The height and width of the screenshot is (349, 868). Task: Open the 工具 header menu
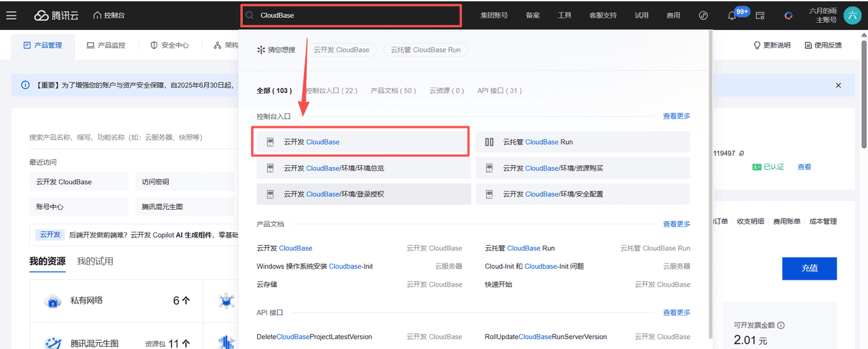click(x=565, y=15)
